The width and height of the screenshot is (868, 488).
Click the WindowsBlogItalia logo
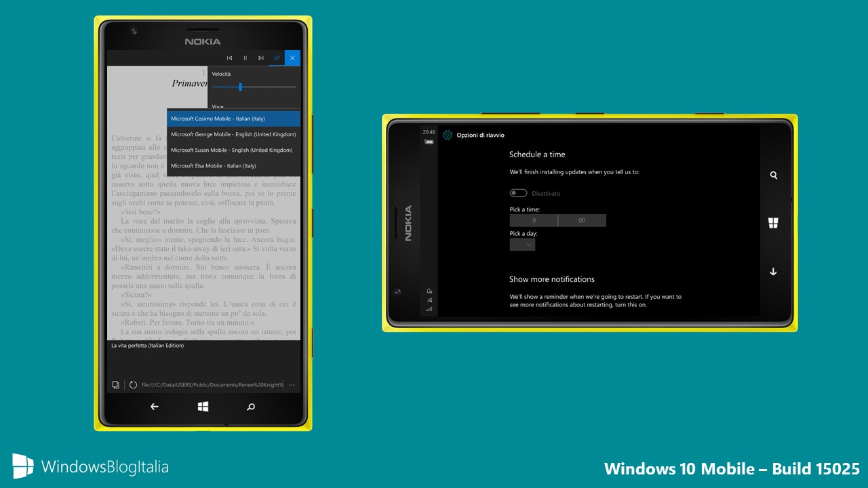90,467
